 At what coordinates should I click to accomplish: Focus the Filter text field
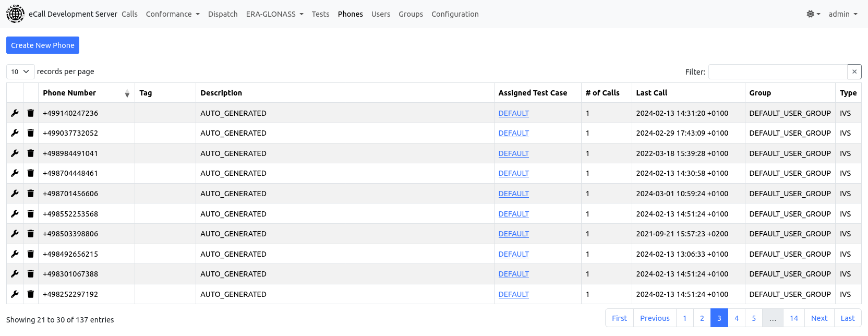777,72
